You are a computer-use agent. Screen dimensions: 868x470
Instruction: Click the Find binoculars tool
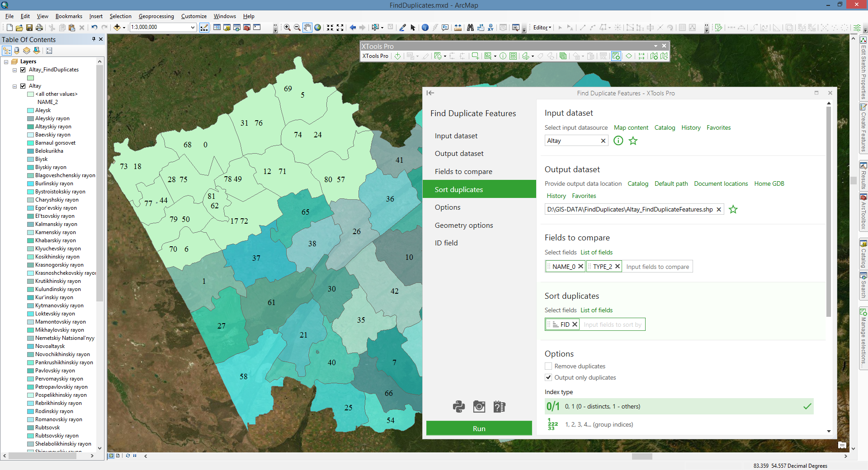pyautogui.click(x=470, y=28)
